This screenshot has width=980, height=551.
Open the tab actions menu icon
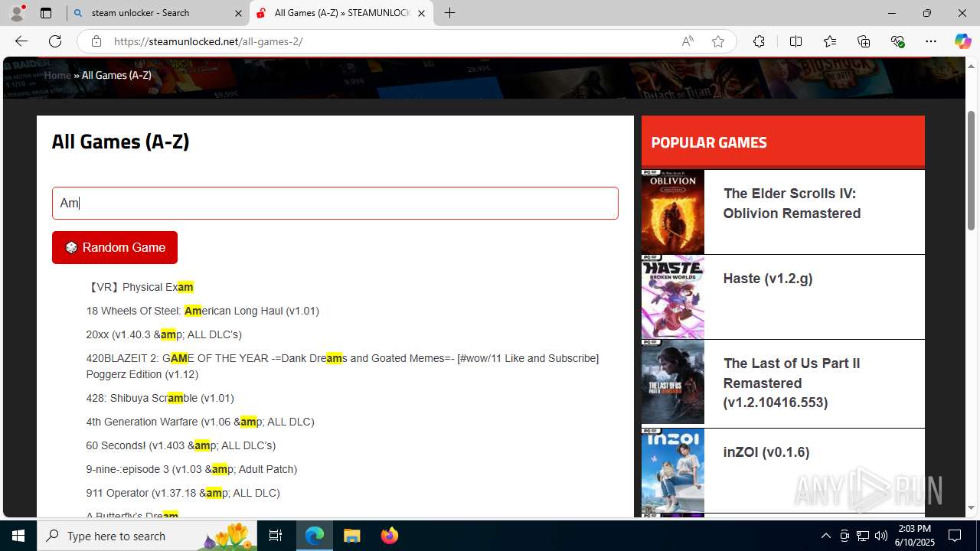pos(46,13)
